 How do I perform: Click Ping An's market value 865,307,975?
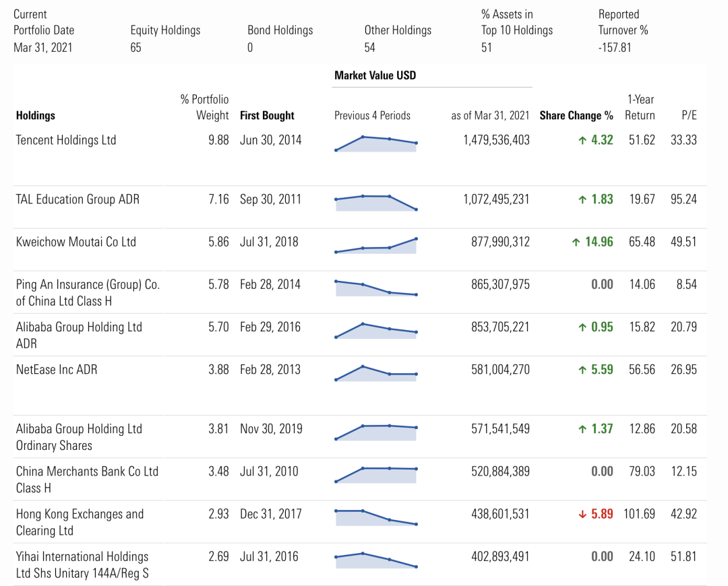[500, 284]
